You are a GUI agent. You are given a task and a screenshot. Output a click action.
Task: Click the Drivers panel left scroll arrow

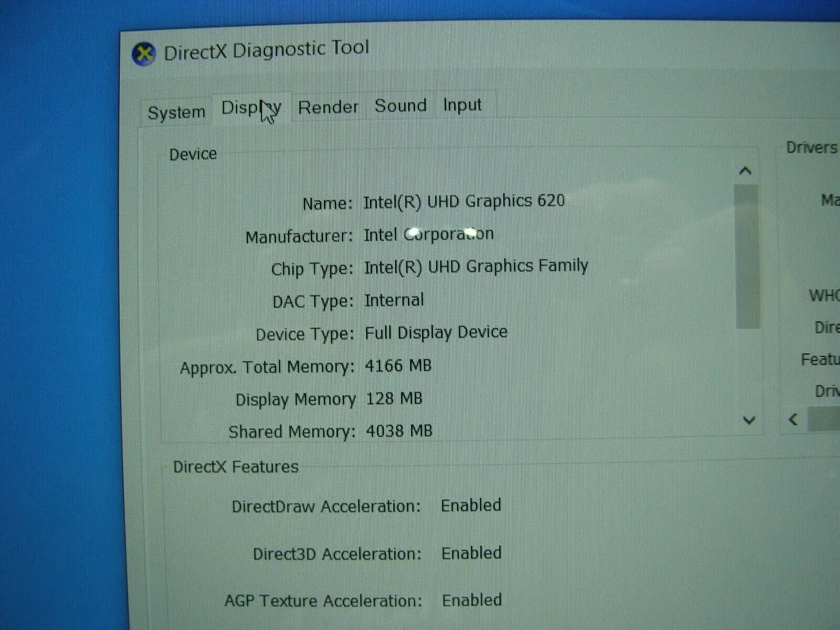(x=793, y=419)
